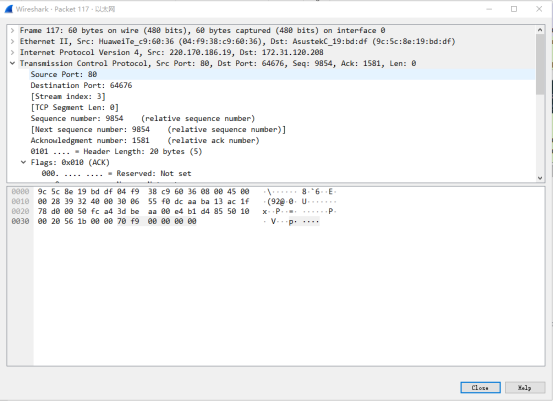Select the Destination Port: 64676 field
Viewport: 553px width, 401px height.
click(282, 85)
